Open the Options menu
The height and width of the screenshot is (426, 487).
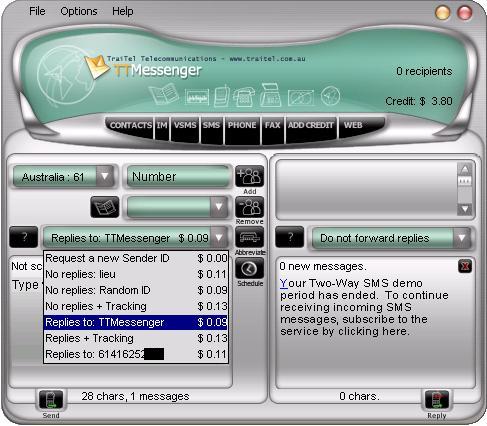(79, 11)
